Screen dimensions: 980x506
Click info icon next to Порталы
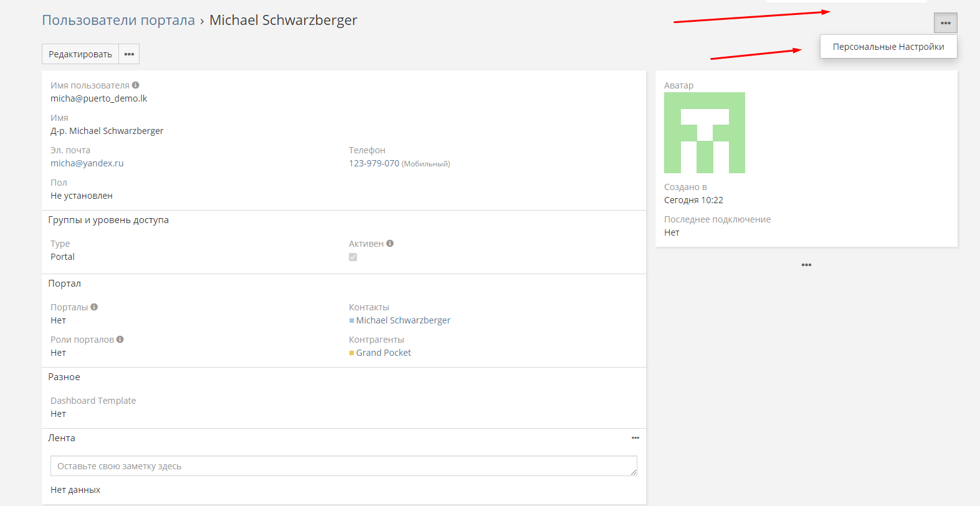coord(94,307)
